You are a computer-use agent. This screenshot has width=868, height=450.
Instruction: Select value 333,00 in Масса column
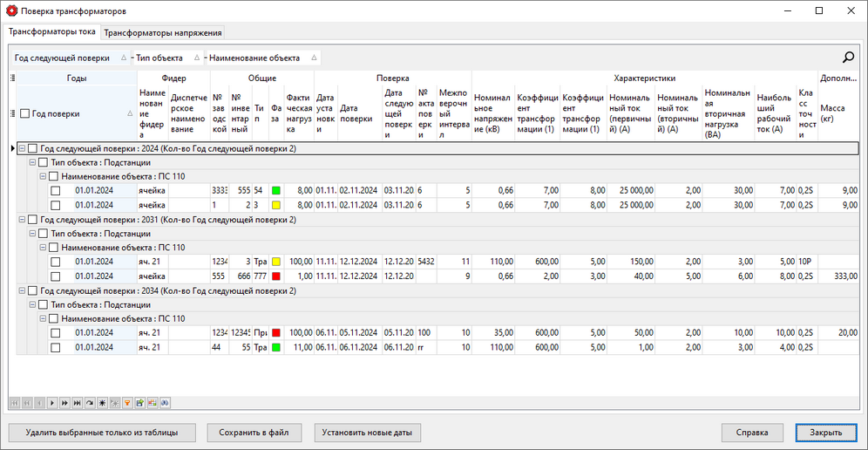[838, 276]
